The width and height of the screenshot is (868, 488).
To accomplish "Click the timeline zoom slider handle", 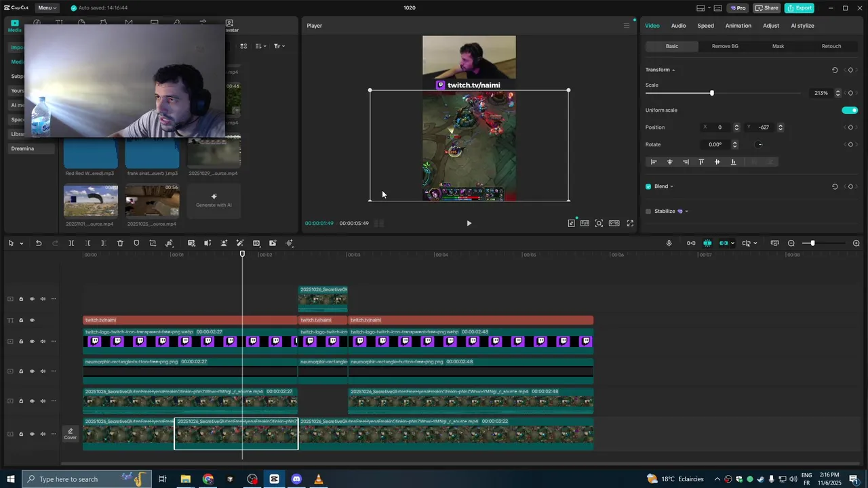I will pyautogui.click(x=812, y=243).
